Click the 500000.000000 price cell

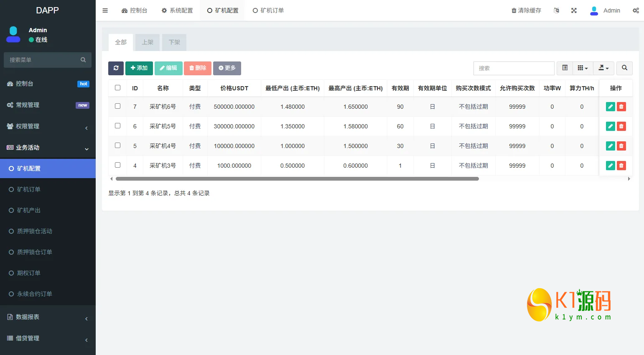pyautogui.click(x=234, y=107)
